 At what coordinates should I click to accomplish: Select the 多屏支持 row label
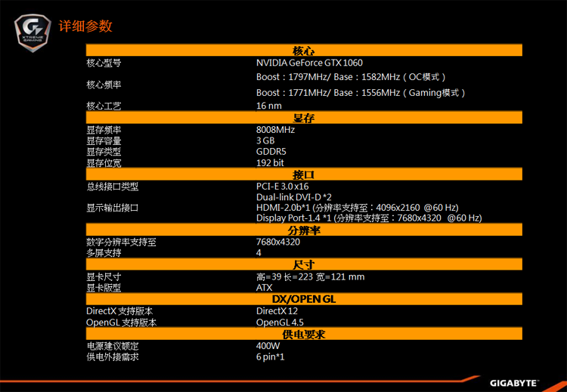click(104, 253)
